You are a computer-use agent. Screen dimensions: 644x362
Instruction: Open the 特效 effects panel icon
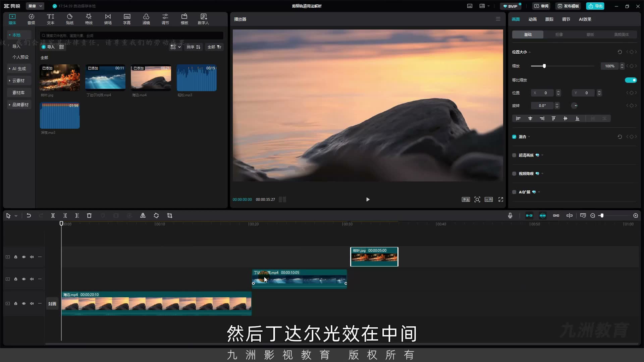click(89, 19)
